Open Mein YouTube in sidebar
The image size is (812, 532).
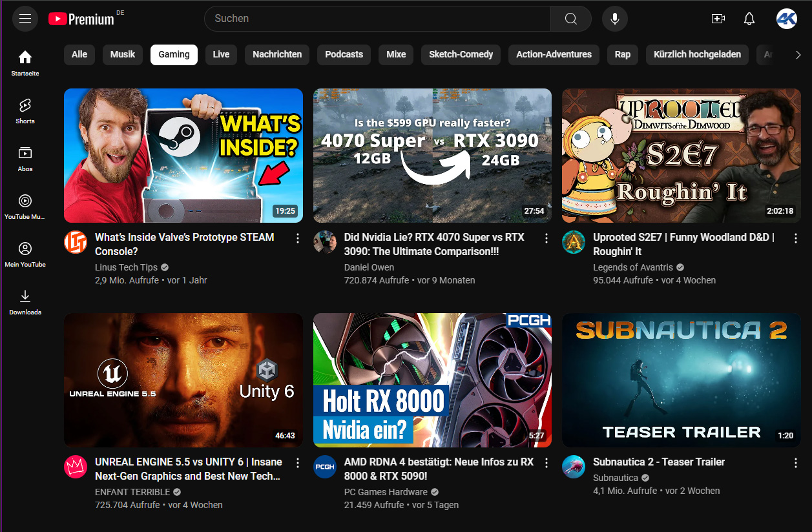[x=25, y=254]
